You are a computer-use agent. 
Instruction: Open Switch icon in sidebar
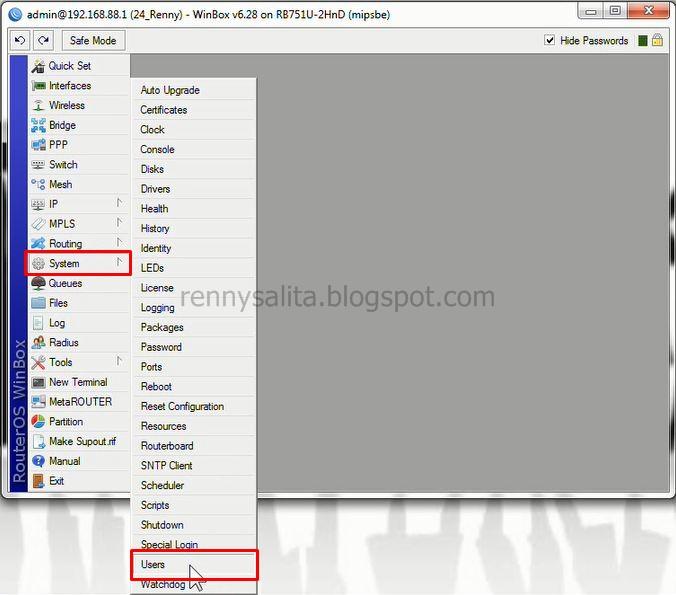click(x=38, y=165)
